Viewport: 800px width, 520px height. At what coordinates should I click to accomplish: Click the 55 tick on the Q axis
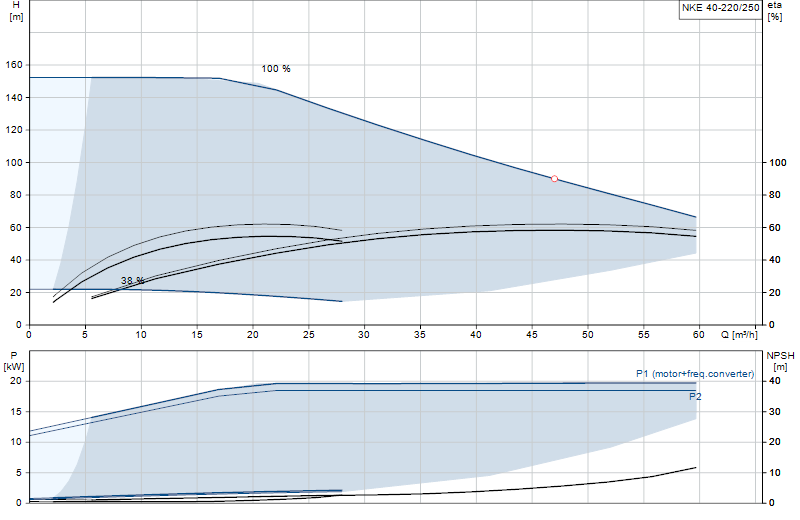point(644,335)
